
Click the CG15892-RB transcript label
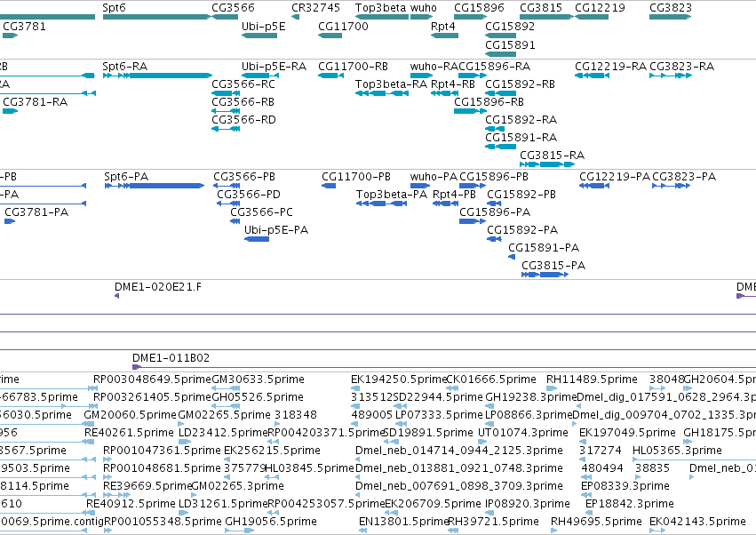520,84
